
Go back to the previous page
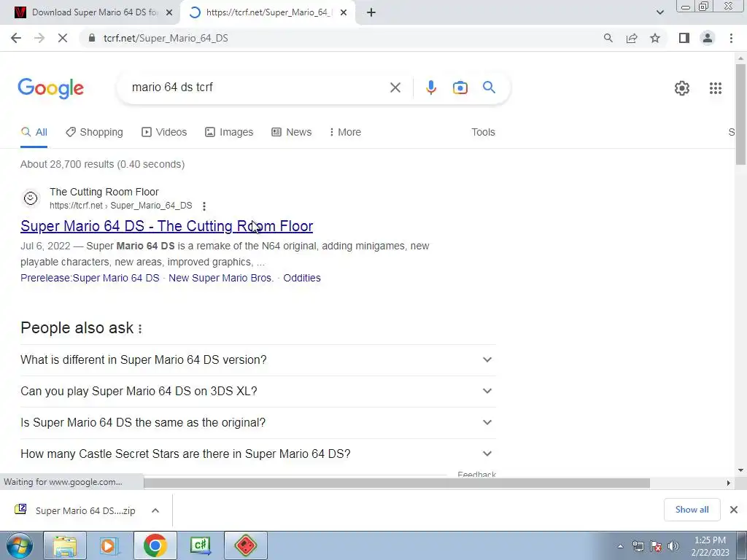[16, 38]
